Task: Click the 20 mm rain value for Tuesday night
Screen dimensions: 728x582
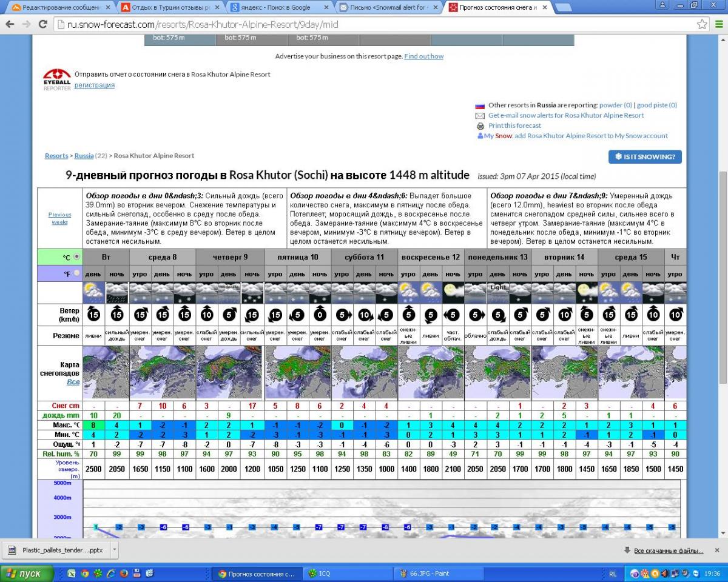Action: [117, 415]
